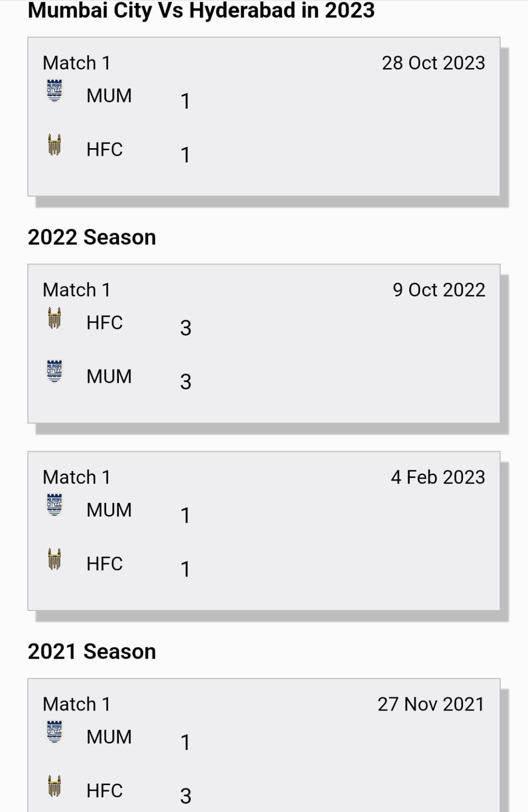Click Mumbai City crest in 28 Oct 2023 match
528x812 pixels.
[54, 91]
